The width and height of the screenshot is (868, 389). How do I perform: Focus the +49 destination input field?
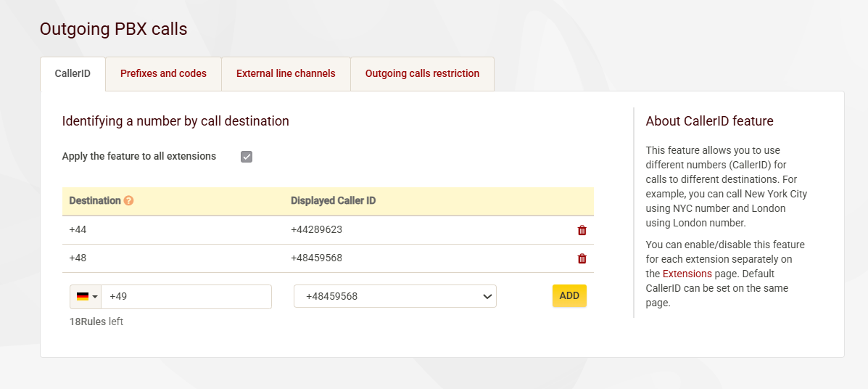(x=186, y=297)
